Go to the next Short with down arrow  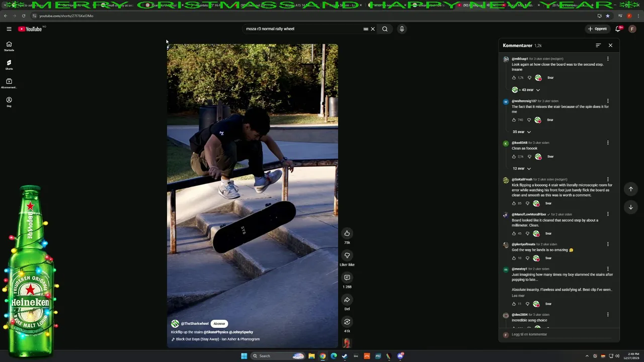pos(631,207)
